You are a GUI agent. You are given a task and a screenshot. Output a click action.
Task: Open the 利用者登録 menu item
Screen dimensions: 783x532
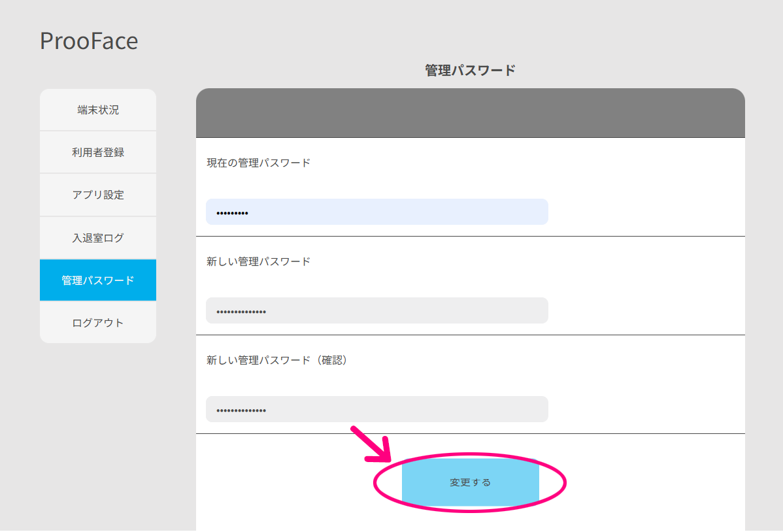pyautogui.click(x=98, y=152)
